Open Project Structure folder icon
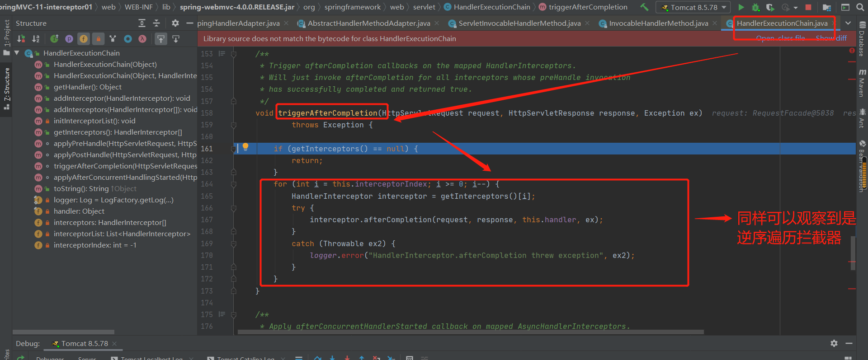This screenshot has height=360, width=868. [x=827, y=7]
